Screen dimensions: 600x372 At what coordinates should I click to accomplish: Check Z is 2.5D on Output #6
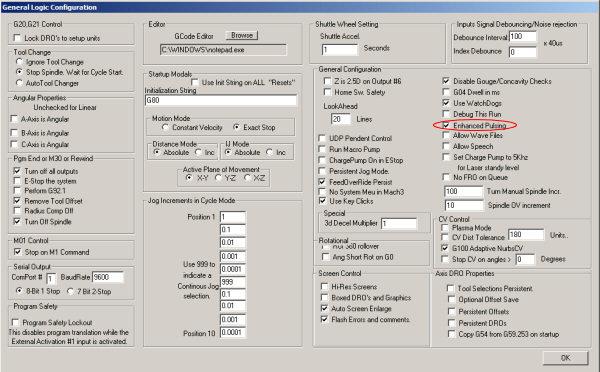[x=327, y=81]
